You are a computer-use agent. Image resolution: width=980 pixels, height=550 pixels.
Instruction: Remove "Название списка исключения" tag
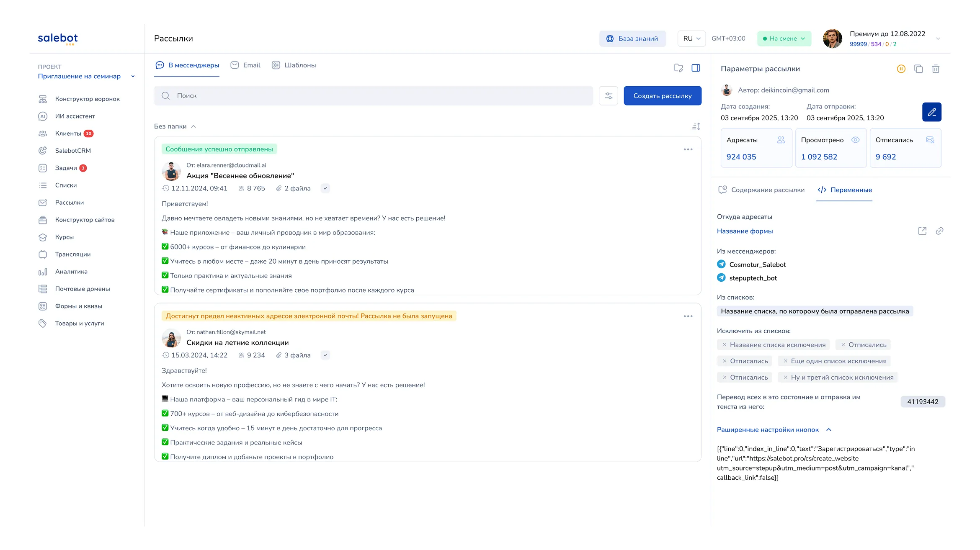[x=725, y=345]
